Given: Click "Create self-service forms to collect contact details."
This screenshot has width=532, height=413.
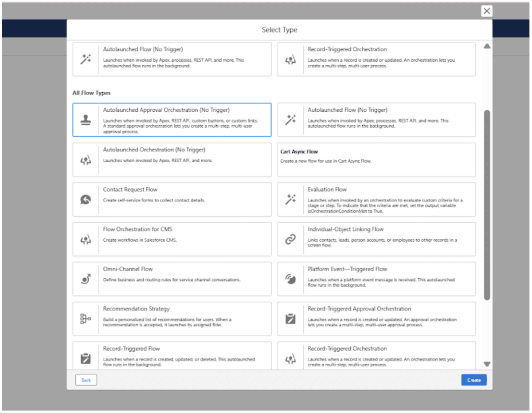Looking at the screenshot, I should tap(154, 200).
